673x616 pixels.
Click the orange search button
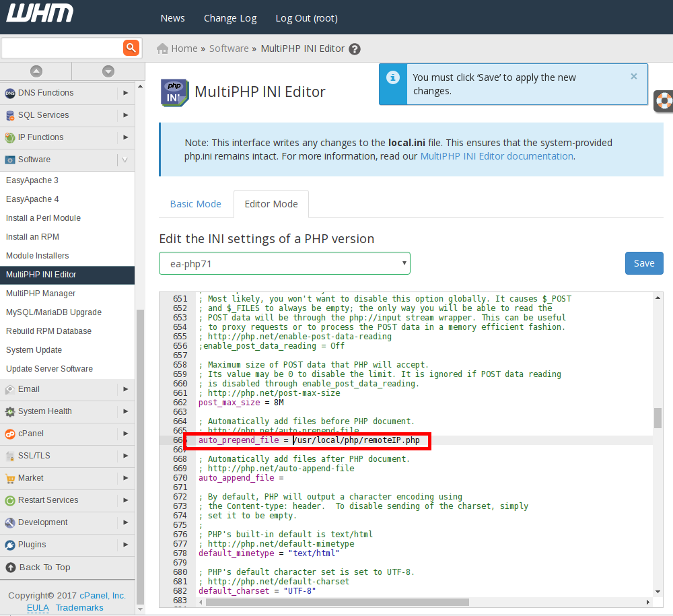pyautogui.click(x=131, y=48)
